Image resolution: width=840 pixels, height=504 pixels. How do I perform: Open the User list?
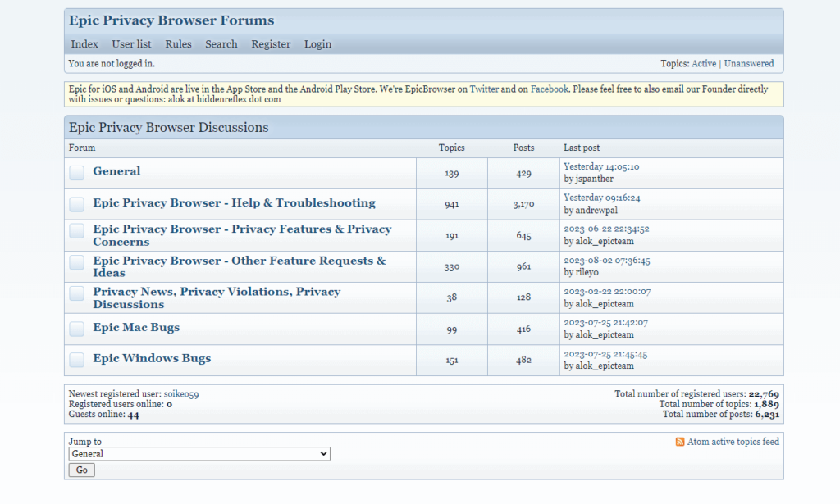tap(131, 44)
